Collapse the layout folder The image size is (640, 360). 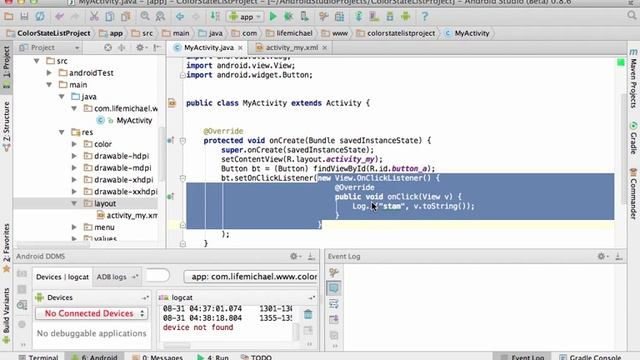[74, 203]
